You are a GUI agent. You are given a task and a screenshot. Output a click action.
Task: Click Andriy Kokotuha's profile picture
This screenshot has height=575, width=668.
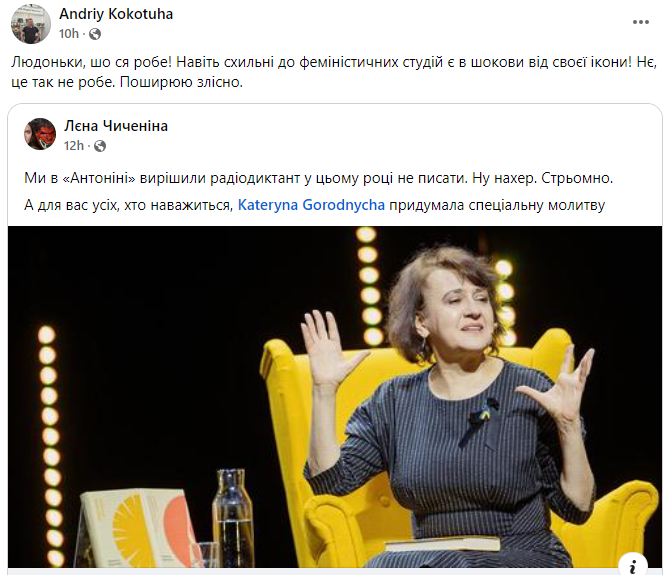coord(31,24)
